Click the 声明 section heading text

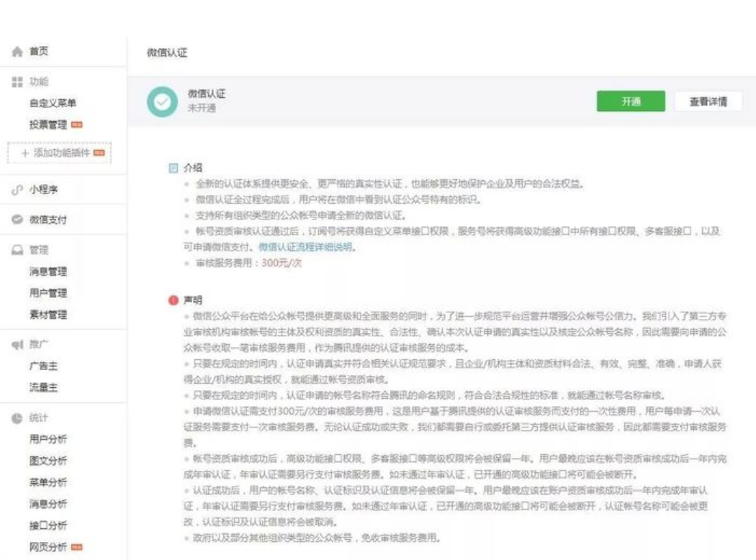pos(193,300)
